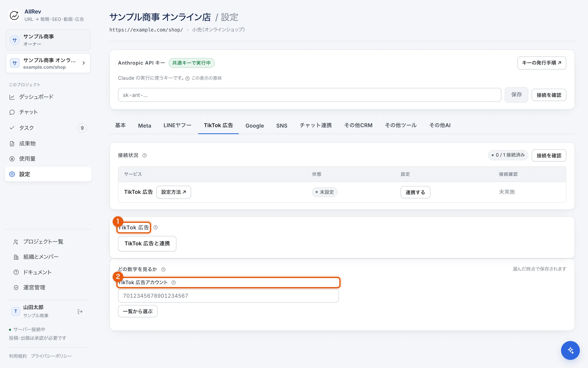This screenshot has width=588, height=368.
Task: Click help icon beside TikTok 広告アカウント label
Action: coord(174,283)
